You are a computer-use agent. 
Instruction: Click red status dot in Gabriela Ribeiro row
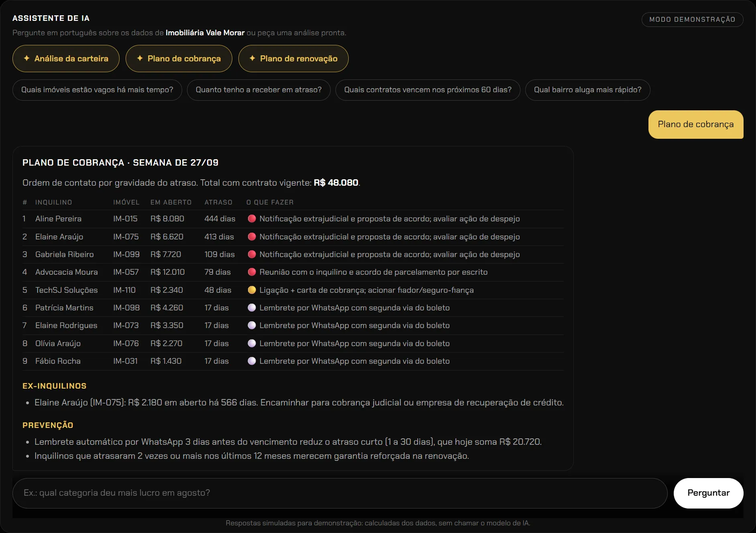click(x=252, y=254)
